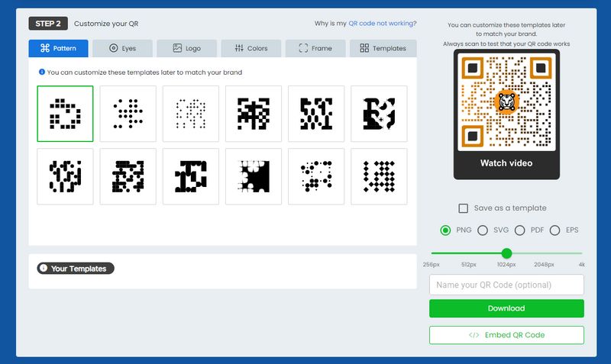Choose the round dots pattern thumbnail
This screenshot has height=364, width=611.
[128, 114]
